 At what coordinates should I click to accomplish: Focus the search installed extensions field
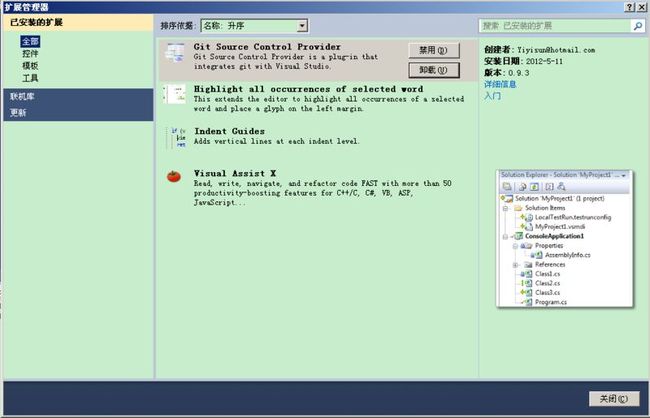(555, 26)
